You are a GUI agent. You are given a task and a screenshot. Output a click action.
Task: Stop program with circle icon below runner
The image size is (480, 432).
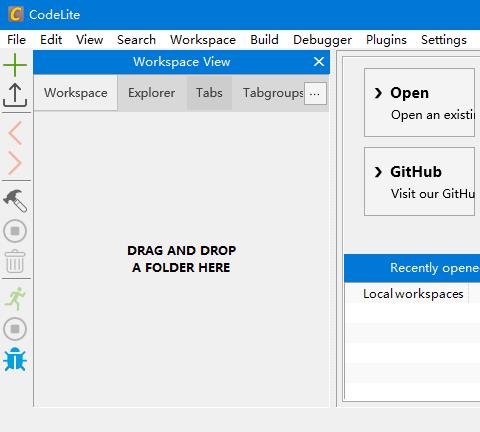(x=15, y=329)
